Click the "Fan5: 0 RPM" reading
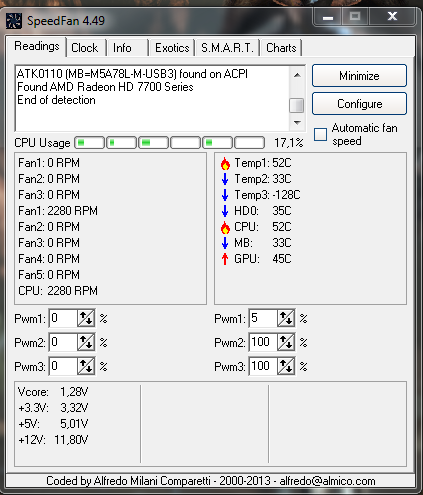Viewport: 423px width, 495px height. (49, 275)
